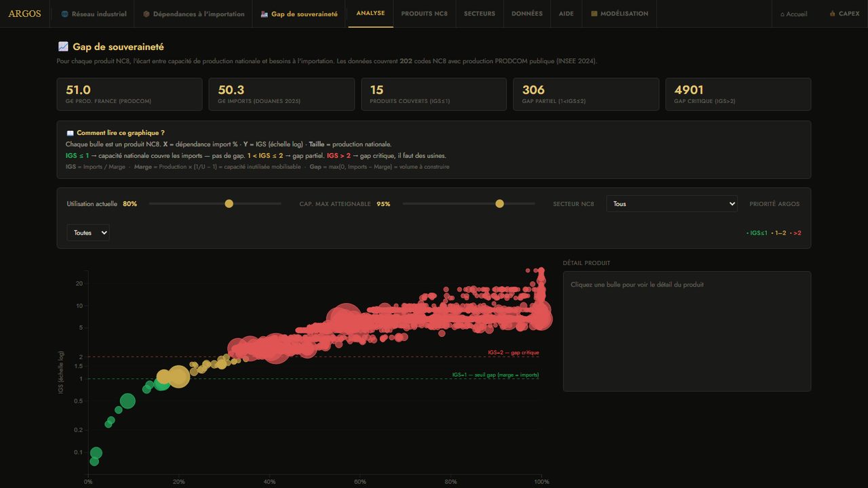Click the largest green bubble near 0.5

pos(127,401)
